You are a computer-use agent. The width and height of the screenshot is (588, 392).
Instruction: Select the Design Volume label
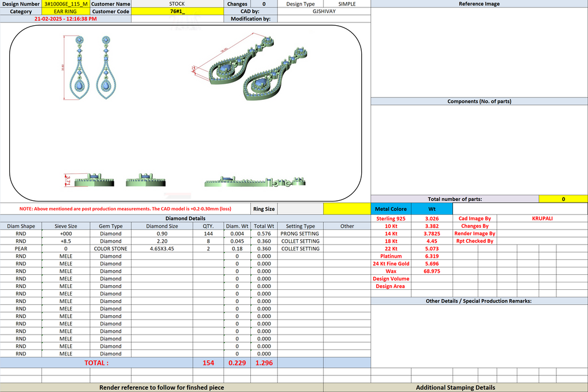click(390, 278)
